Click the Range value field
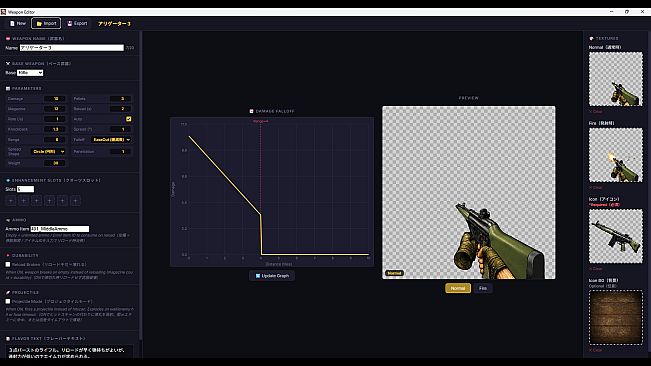This screenshot has width=651, height=366. tap(54, 140)
